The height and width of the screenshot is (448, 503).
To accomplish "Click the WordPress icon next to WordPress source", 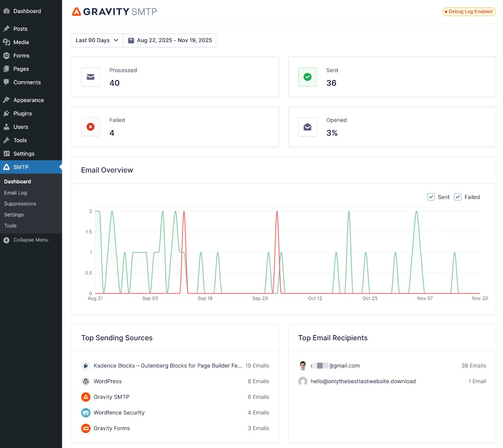I will click(86, 381).
